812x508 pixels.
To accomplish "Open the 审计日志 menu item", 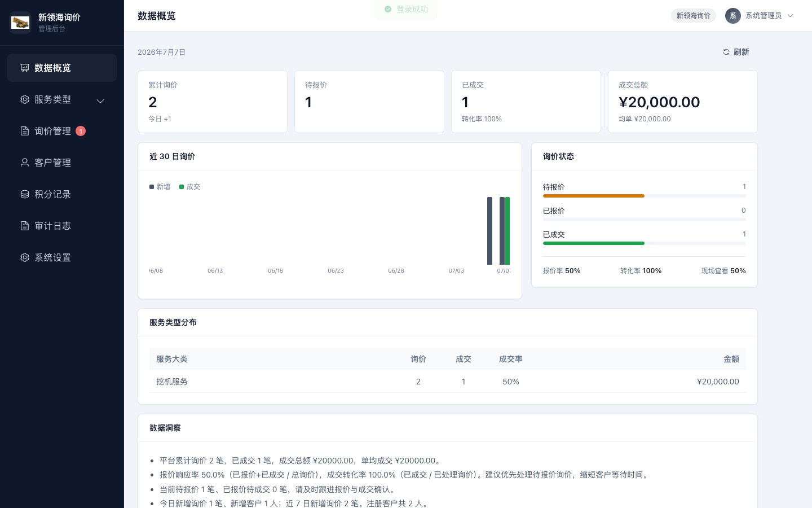I will [x=61, y=226].
